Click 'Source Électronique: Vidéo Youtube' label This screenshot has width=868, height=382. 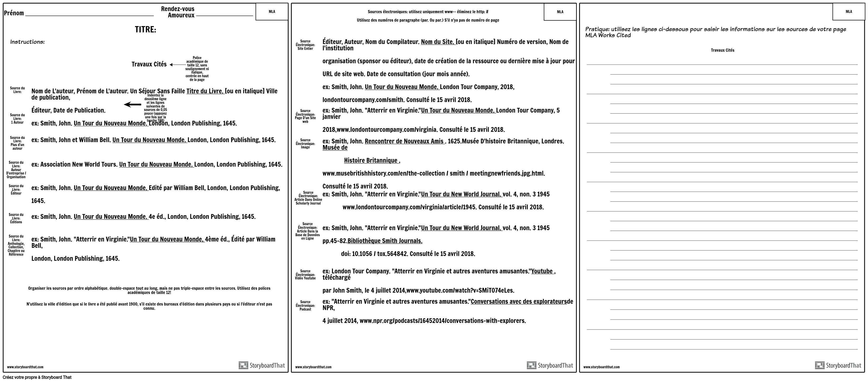pos(305,275)
